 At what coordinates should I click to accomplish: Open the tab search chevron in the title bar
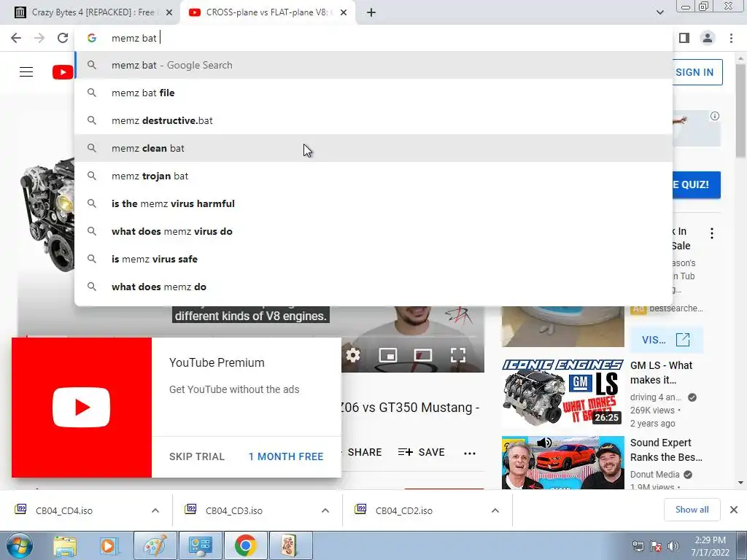coord(659,12)
